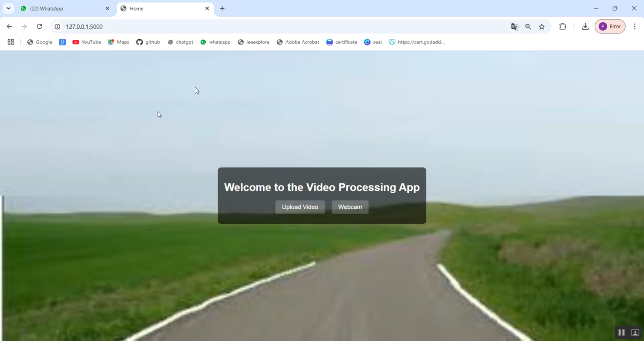
Task: Open the Google bookmark
Action: click(x=39, y=42)
